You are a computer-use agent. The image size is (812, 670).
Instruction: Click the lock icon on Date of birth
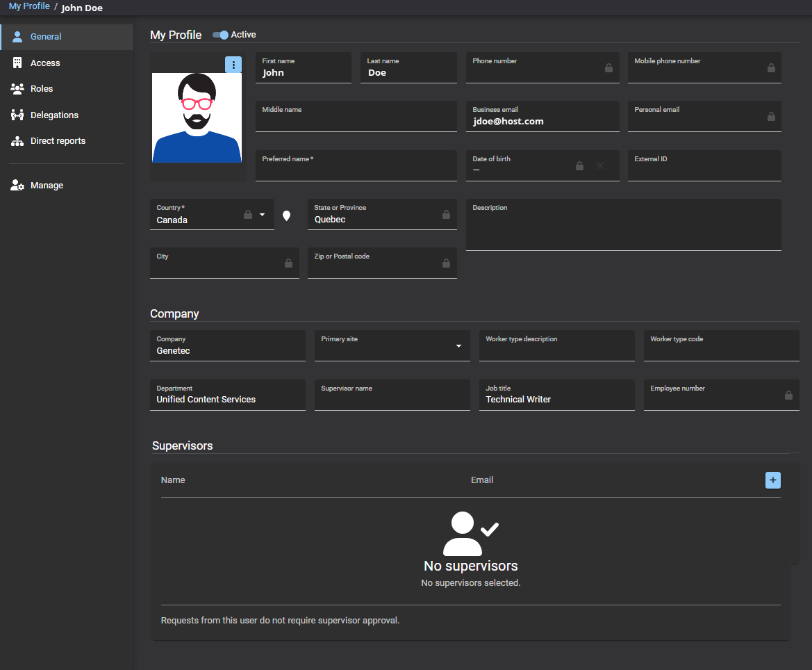[579, 166]
